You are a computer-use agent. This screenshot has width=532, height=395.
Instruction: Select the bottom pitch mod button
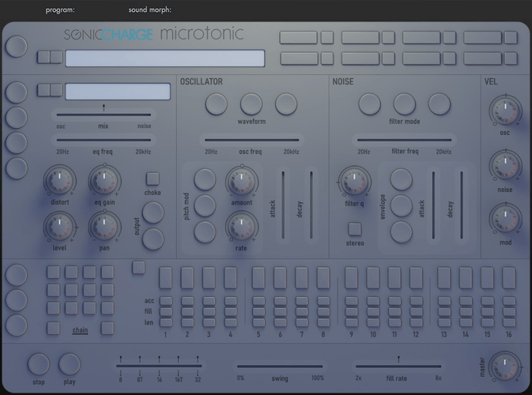point(205,232)
